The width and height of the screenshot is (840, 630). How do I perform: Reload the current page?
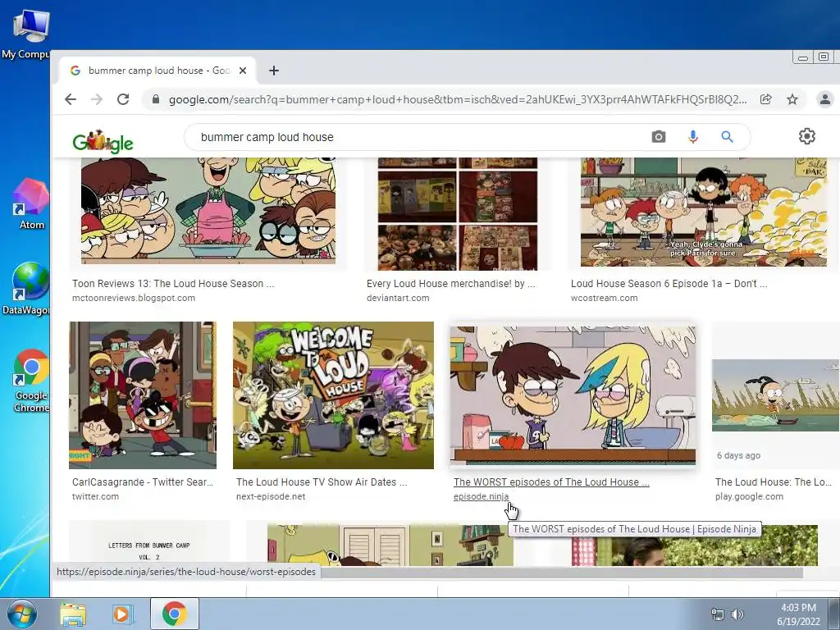123,99
